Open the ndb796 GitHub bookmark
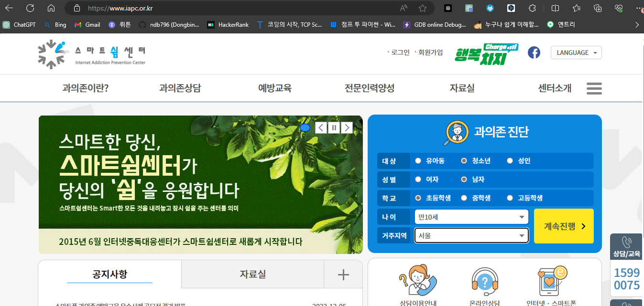Screen dimensions: 644x306 (x=169, y=24)
